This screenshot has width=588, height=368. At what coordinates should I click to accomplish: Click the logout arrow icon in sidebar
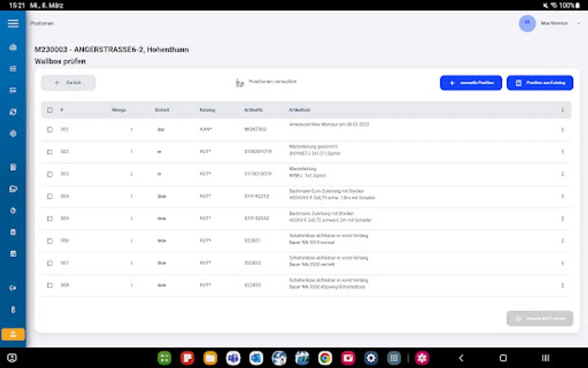13,288
